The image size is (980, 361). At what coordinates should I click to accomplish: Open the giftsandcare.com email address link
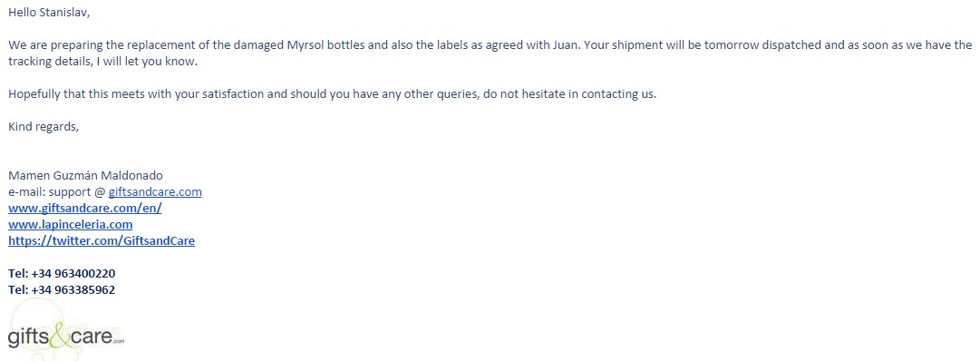tap(155, 192)
